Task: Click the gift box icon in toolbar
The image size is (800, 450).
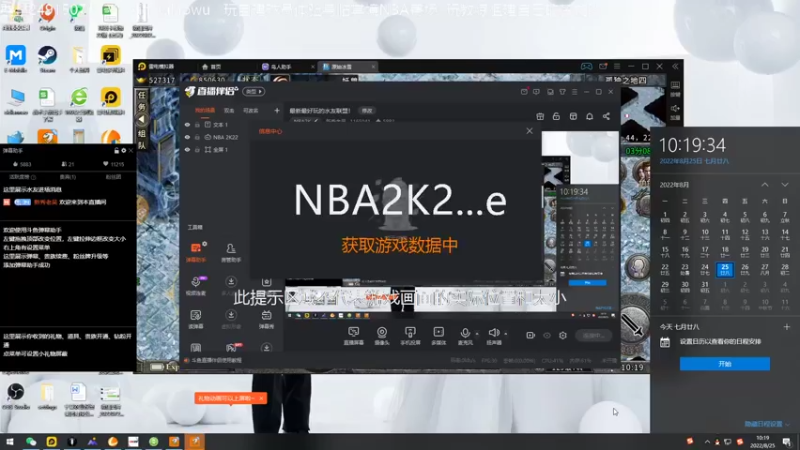Action: (540, 116)
